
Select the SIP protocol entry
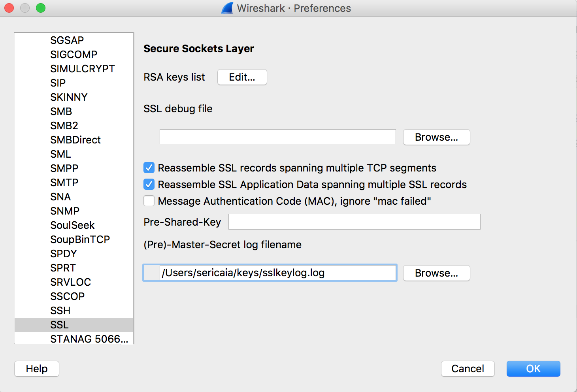74,83
